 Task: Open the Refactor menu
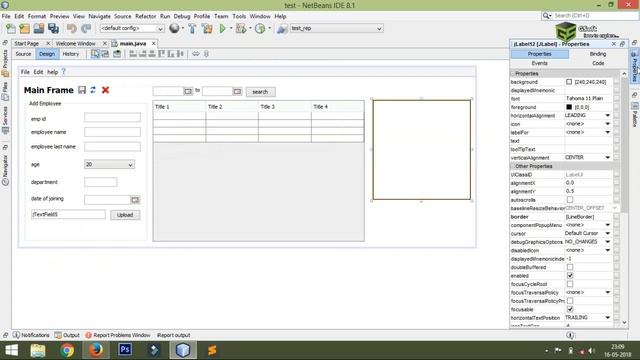pyautogui.click(x=145, y=16)
